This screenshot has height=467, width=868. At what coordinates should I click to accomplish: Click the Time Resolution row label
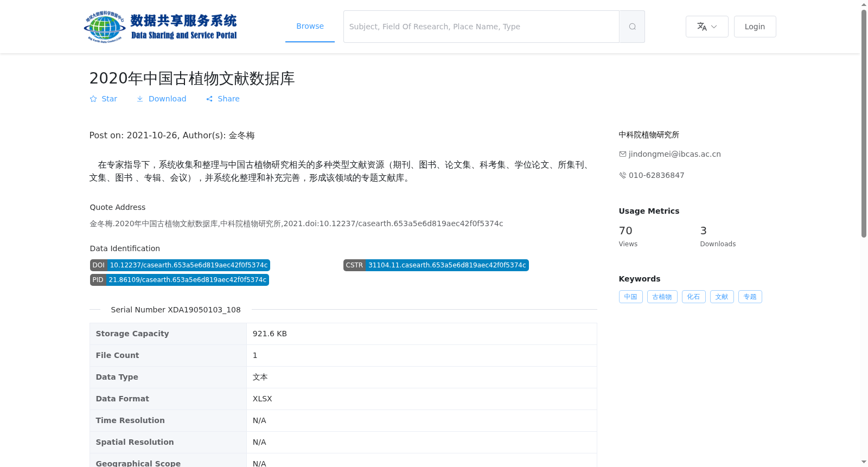pyautogui.click(x=130, y=420)
